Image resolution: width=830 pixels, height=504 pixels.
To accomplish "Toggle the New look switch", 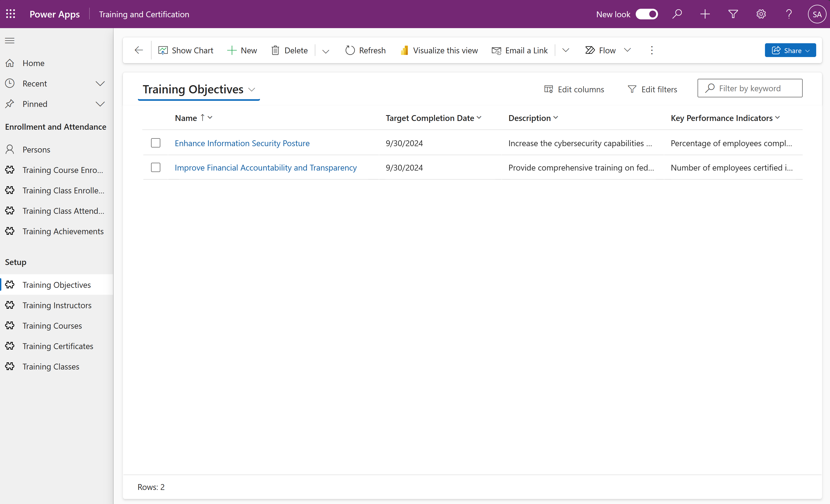I will 646,14.
